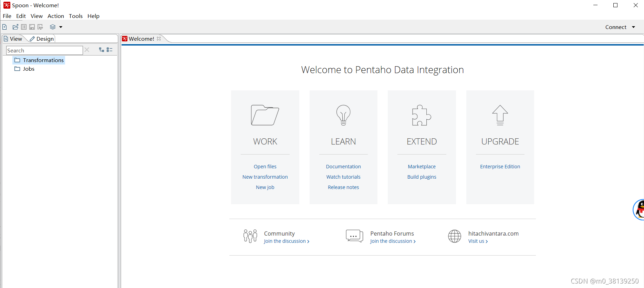Click the New file toolbar icon
The height and width of the screenshot is (288, 644).
(x=4, y=27)
